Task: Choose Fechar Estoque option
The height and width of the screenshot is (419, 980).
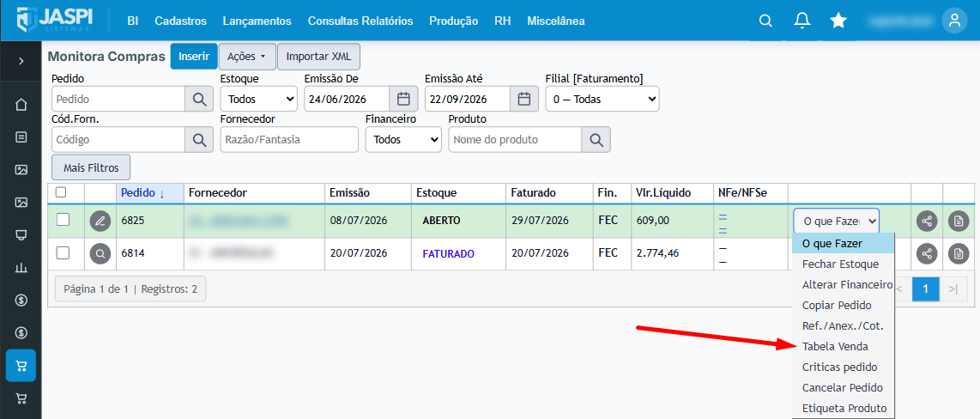Action: click(x=843, y=264)
